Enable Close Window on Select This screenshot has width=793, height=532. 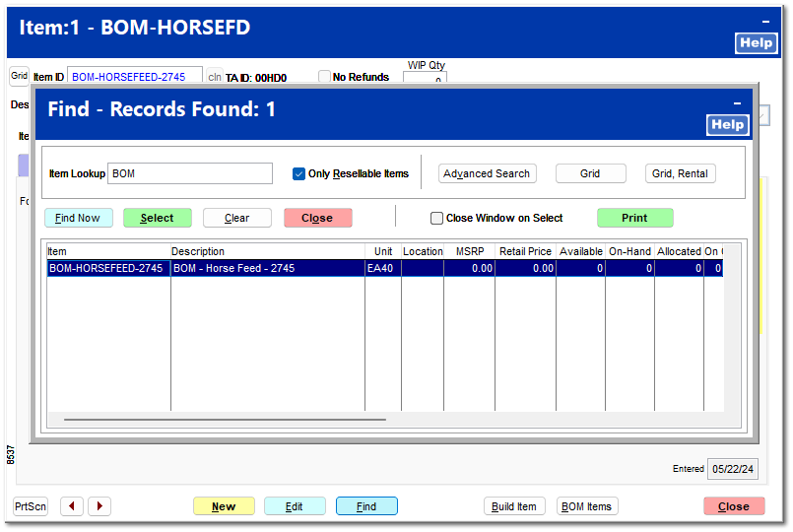436,219
